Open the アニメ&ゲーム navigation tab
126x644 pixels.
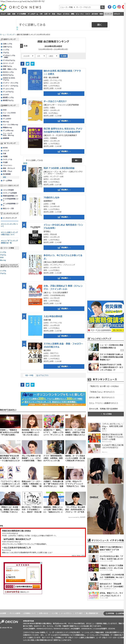[x=33, y=14]
